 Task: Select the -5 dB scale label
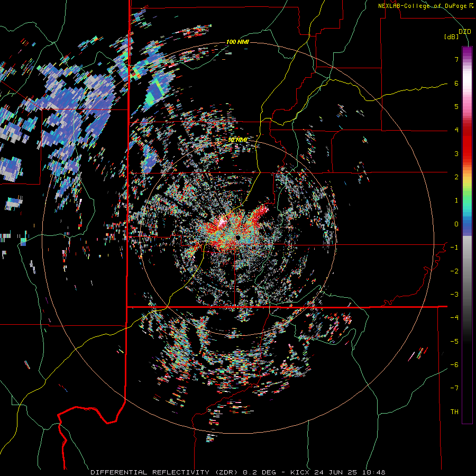(454, 342)
